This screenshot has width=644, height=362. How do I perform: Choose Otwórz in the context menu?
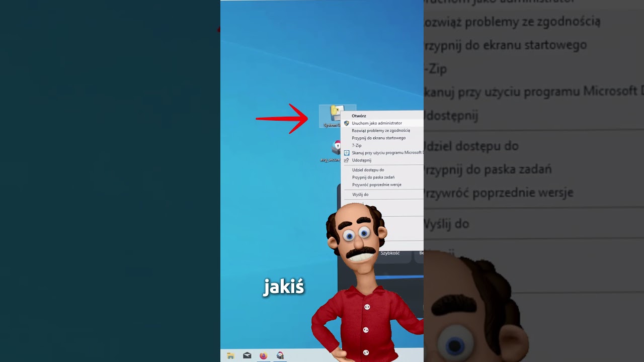(x=359, y=116)
